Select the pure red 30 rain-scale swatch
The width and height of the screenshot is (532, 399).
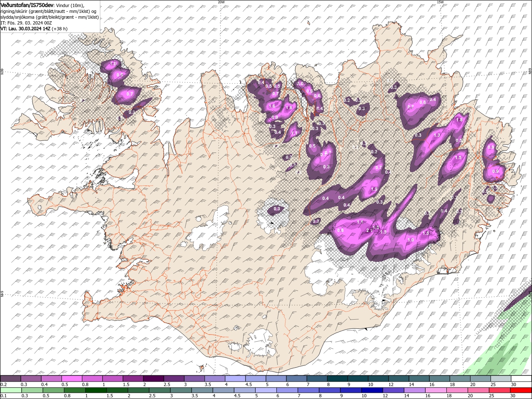coord(520,390)
